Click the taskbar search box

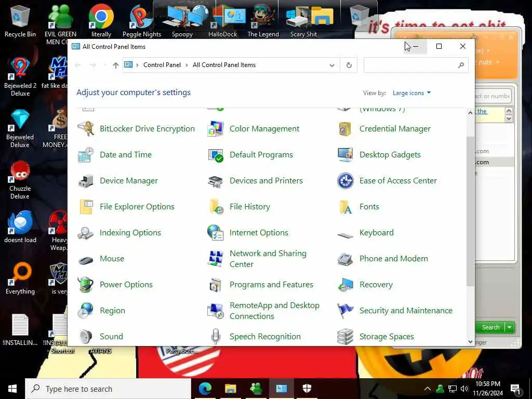pos(108,389)
